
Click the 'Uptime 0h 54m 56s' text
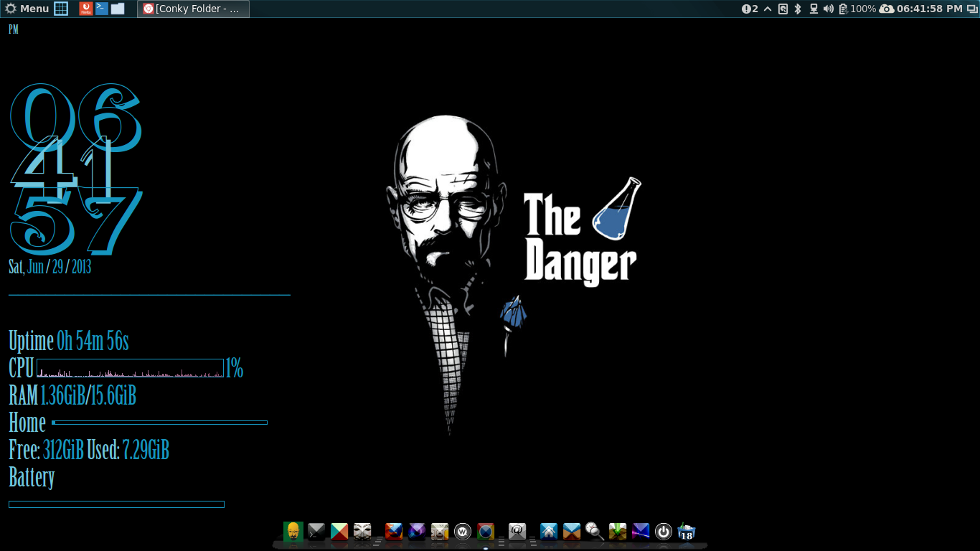[x=69, y=342]
